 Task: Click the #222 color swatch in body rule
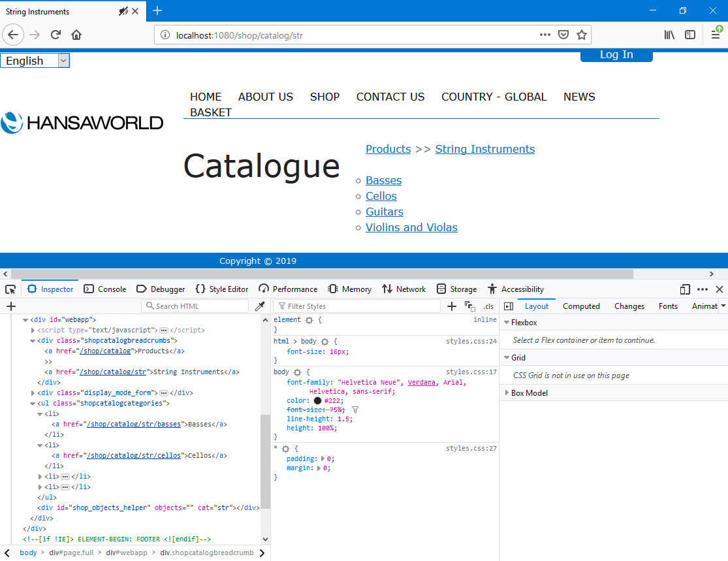click(317, 400)
